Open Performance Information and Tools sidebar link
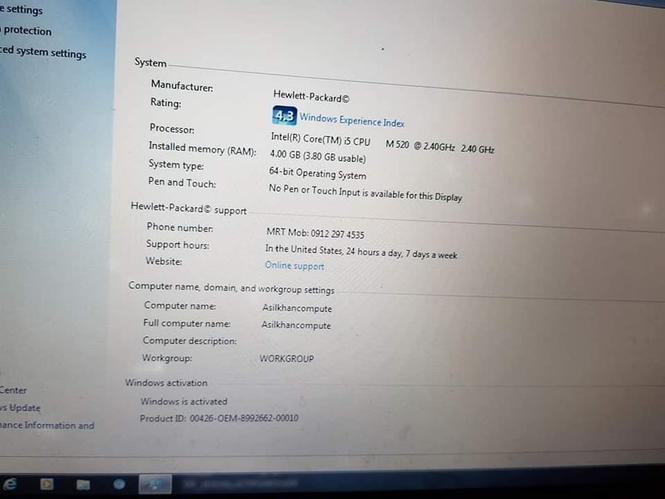This screenshot has width=665, height=499. click(x=47, y=425)
